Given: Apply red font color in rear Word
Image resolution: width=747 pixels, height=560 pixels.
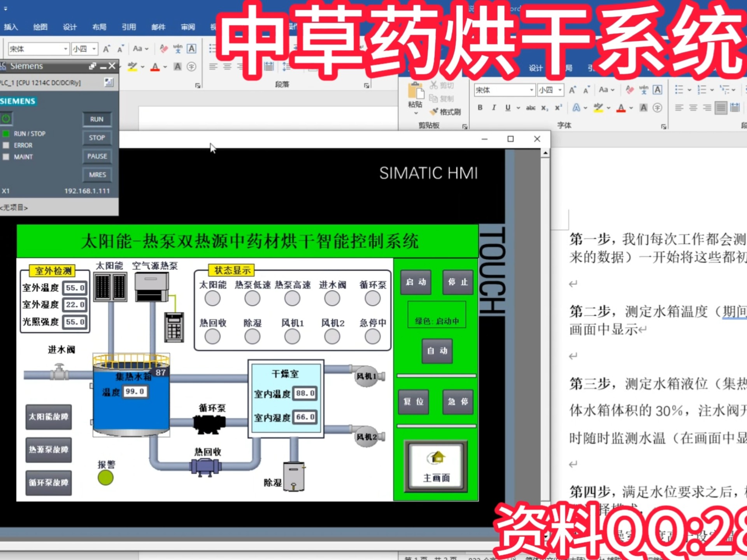Looking at the screenshot, I should coord(155,67).
